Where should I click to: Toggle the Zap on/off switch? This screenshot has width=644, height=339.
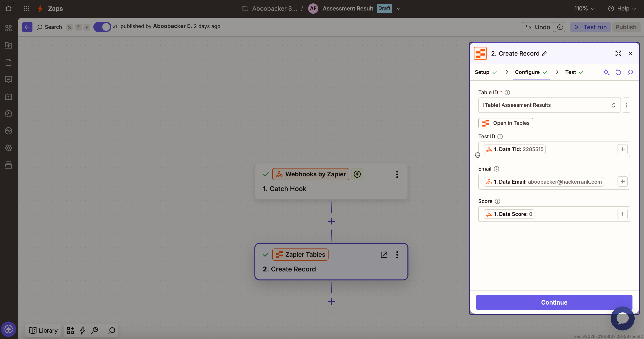[102, 27]
